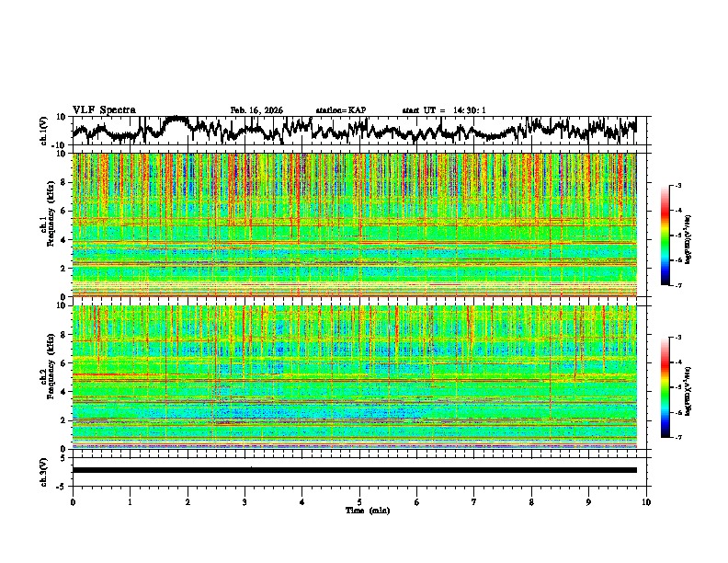Click the "station=KAP" header label

tap(341, 110)
